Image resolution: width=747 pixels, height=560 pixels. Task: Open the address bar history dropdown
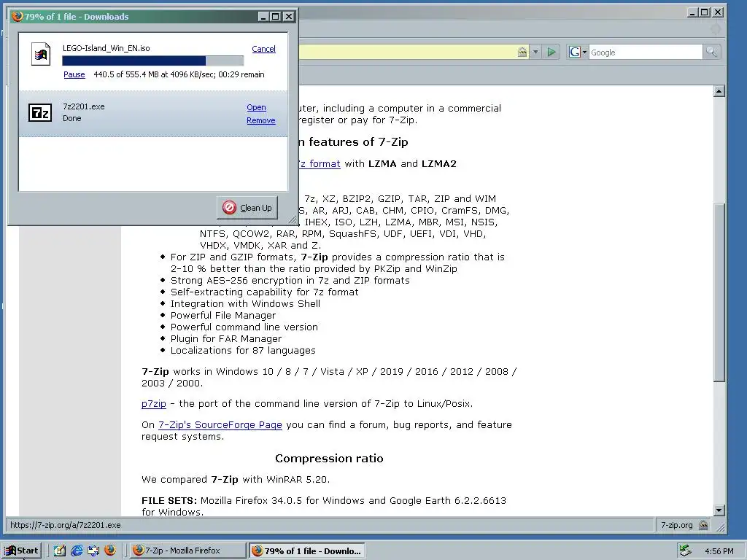click(535, 52)
